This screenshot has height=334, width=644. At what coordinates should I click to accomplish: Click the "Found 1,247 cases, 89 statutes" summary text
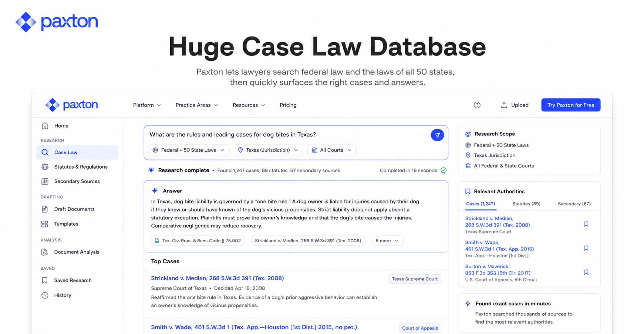[279, 171]
